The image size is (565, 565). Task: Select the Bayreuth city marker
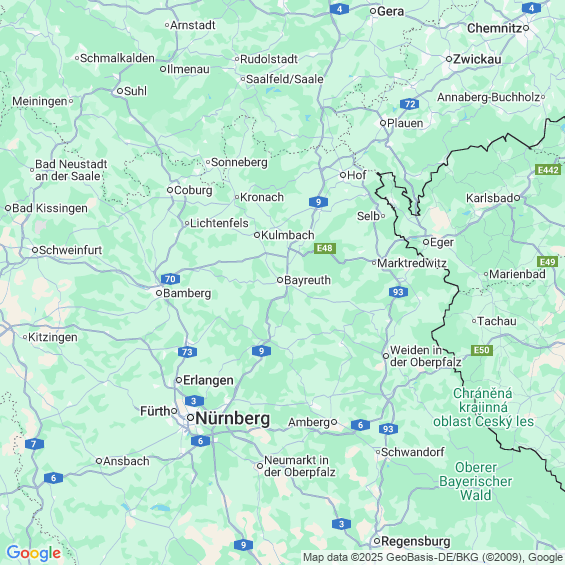pos(280,280)
